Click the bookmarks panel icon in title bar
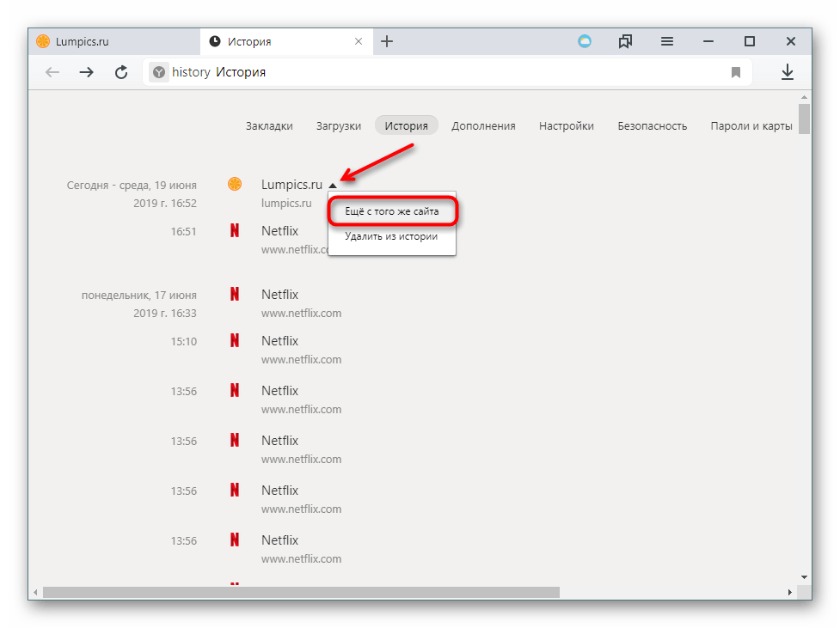Viewport: 840px width, 628px height. (625, 41)
